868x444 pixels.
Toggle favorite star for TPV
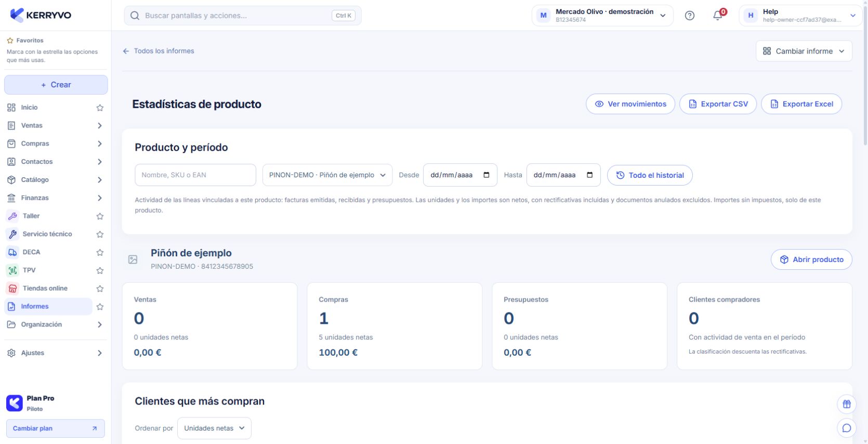click(100, 270)
